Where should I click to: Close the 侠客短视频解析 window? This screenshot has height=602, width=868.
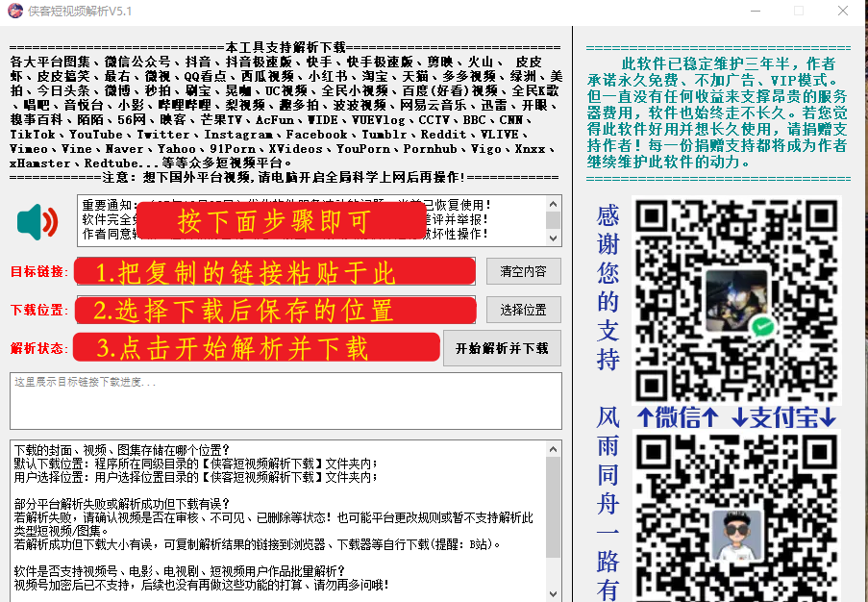click(x=843, y=12)
